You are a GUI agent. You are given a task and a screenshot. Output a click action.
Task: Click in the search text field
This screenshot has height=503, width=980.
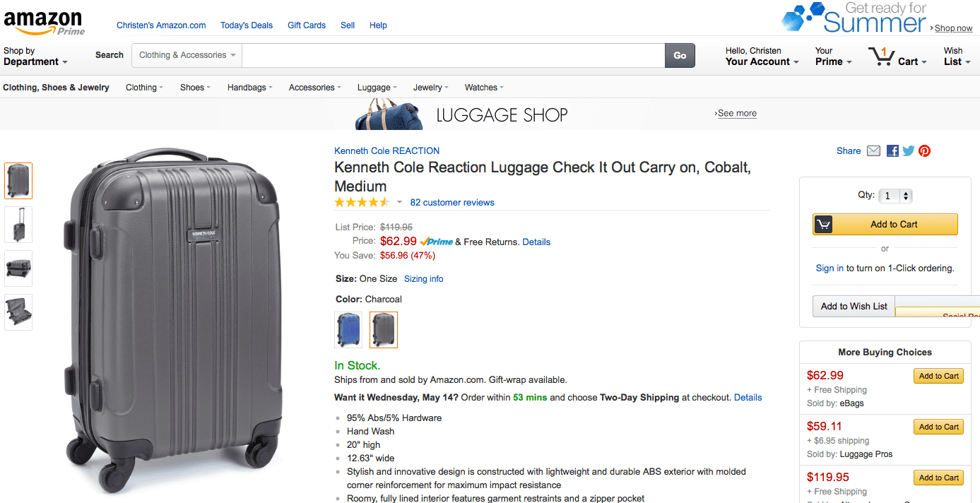click(453, 55)
